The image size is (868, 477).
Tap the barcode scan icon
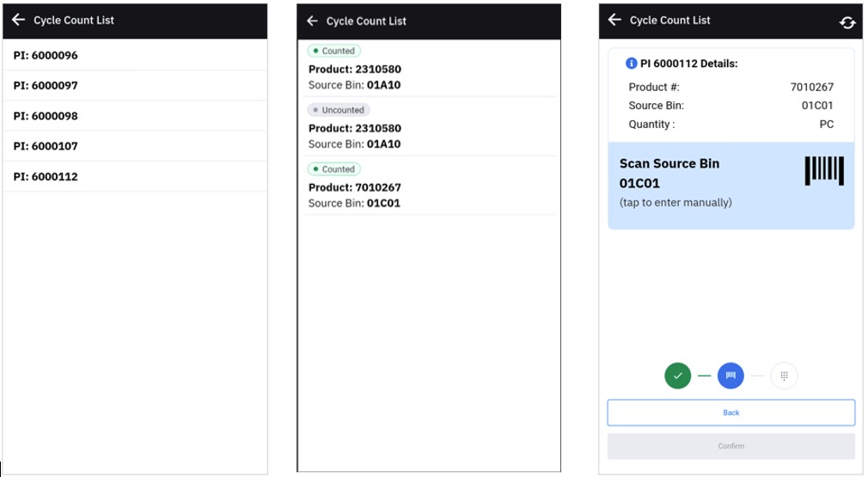pyautogui.click(x=823, y=170)
